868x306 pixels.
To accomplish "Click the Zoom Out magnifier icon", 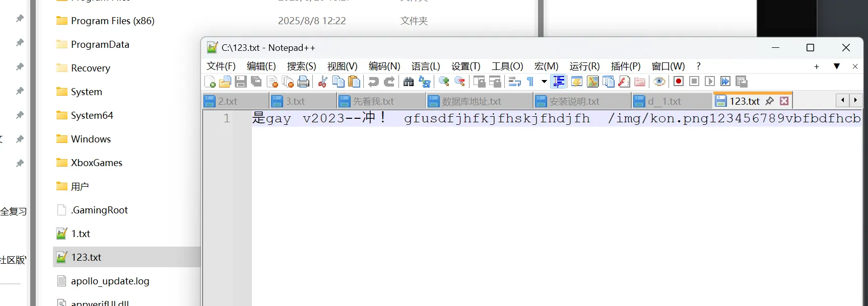I will click(x=459, y=82).
